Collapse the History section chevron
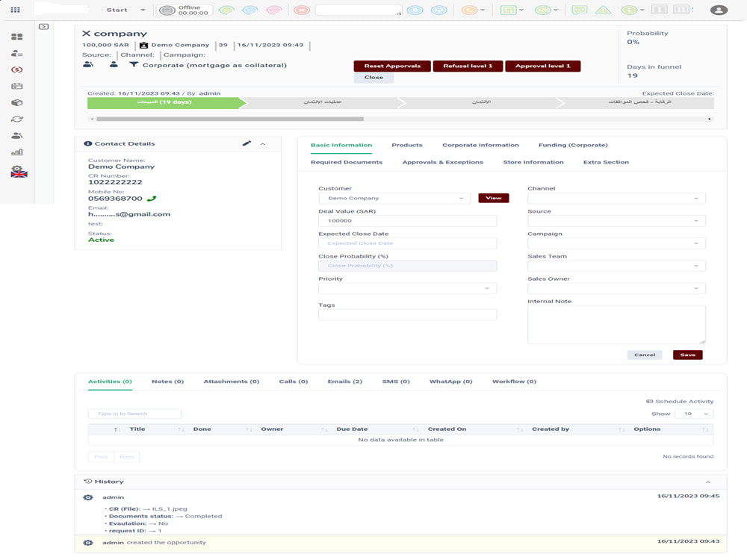Image resolution: width=747 pixels, height=560 pixels. point(708,482)
